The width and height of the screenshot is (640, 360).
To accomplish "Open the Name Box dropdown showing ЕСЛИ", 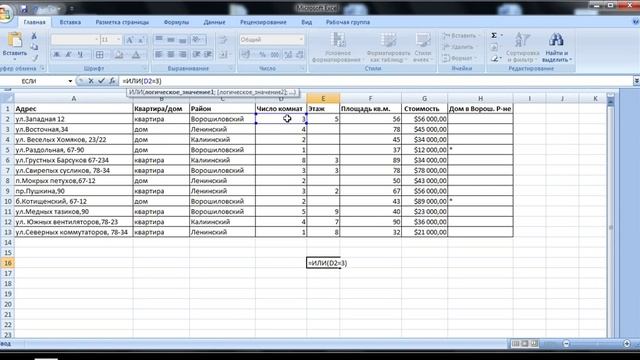I will point(70,81).
